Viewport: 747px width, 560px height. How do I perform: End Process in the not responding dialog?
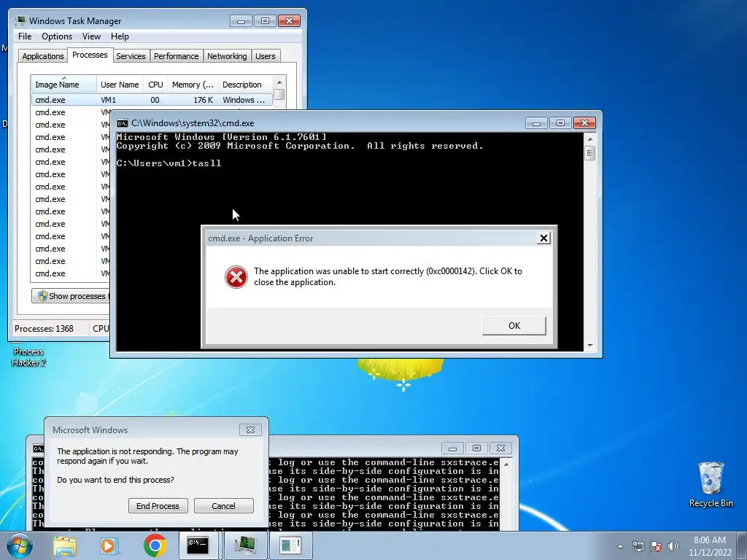[158, 506]
